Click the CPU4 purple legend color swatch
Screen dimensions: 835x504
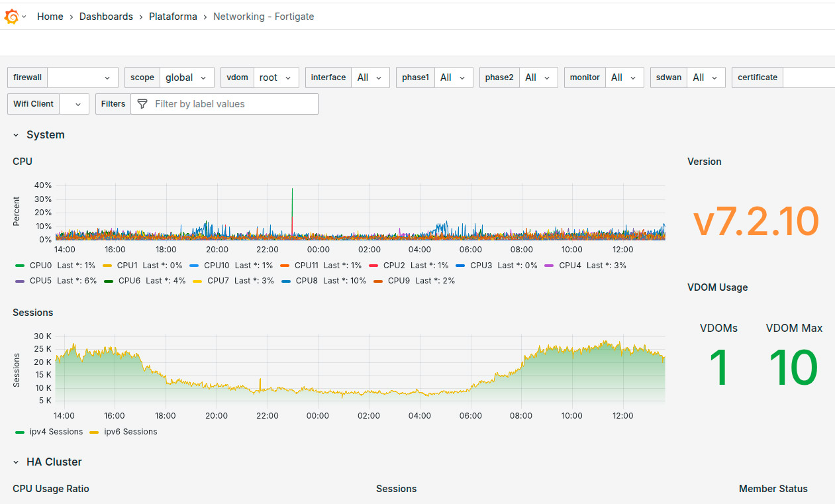tap(548, 266)
